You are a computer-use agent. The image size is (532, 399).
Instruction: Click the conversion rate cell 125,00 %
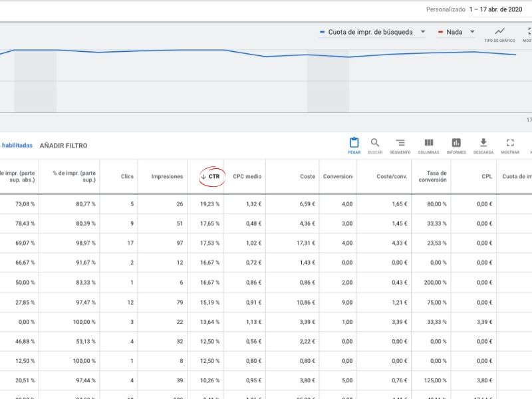436,380
